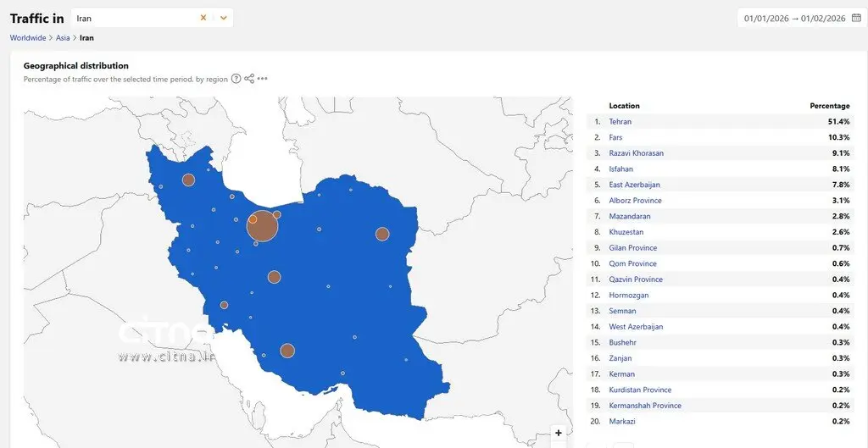Click the 51.4% value for Tehran
This screenshot has height=448, width=868.
tap(838, 122)
